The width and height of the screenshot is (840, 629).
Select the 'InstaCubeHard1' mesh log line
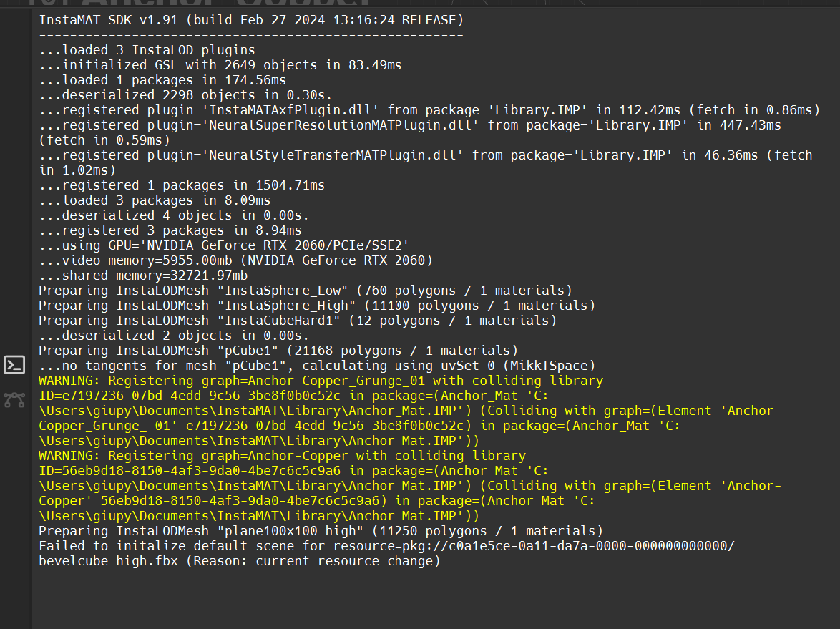coord(297,321)
